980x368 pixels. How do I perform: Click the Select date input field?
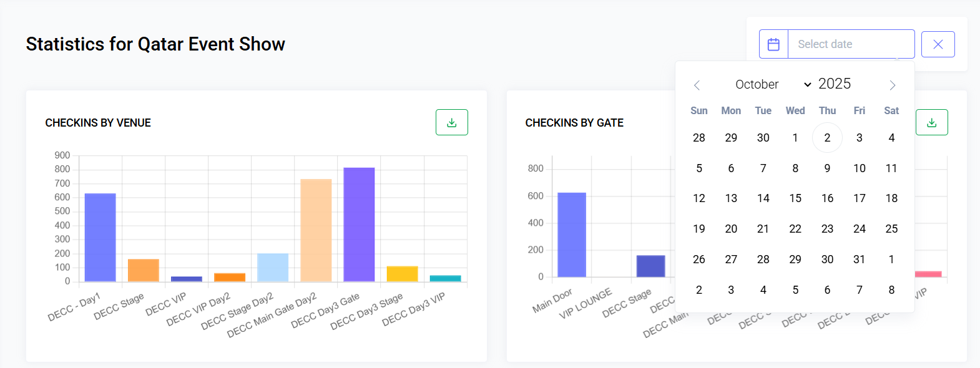coord(851,44)
